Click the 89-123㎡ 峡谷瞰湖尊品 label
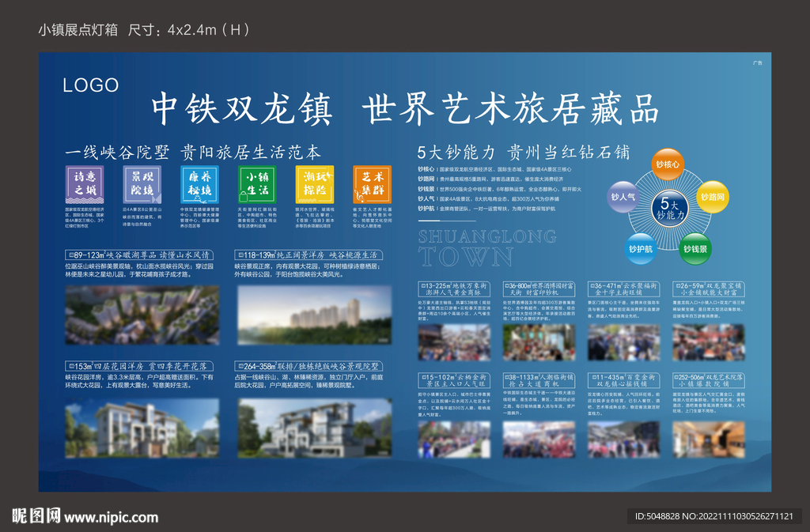Viewport: 810px width, 532px height. [139, 255]
